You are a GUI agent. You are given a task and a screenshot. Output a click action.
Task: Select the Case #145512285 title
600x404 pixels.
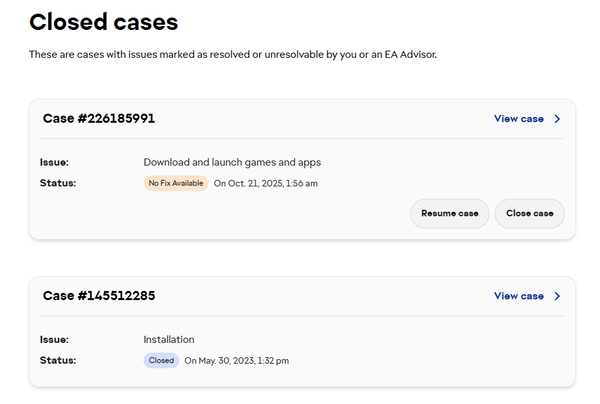click(99, 296)
